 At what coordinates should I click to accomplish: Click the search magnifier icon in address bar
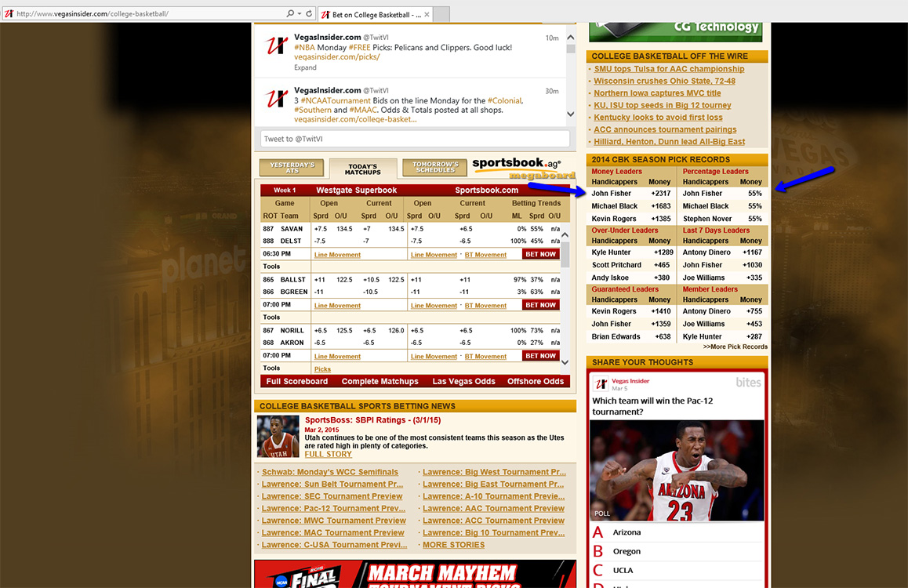click(289, 13)
